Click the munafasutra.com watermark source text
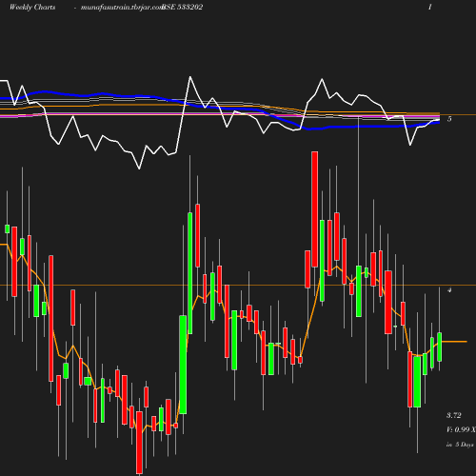The image size is (476, 476). tap(122, 8)
